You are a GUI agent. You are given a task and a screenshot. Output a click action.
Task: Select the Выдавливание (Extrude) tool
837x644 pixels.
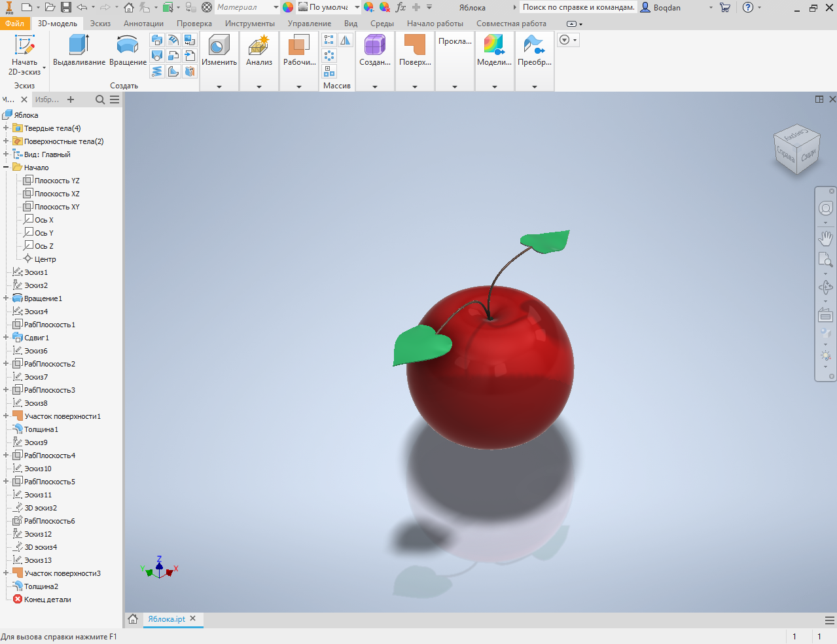click(x=79, y=50)
